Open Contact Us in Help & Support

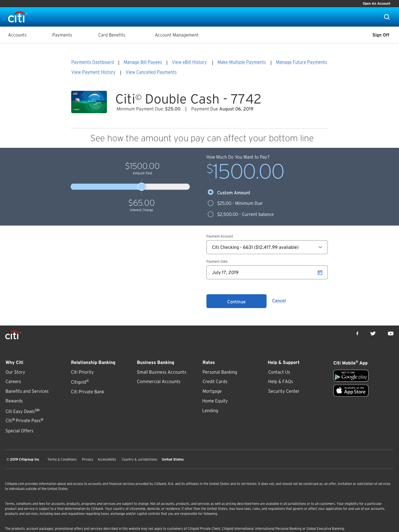(279, 372)
